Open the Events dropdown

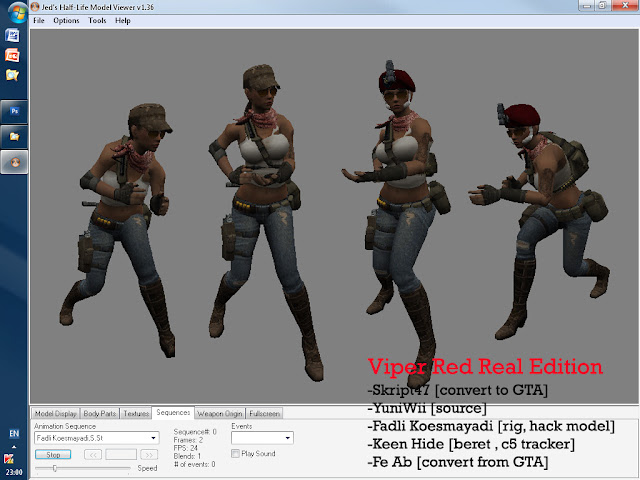pos(262,438)
